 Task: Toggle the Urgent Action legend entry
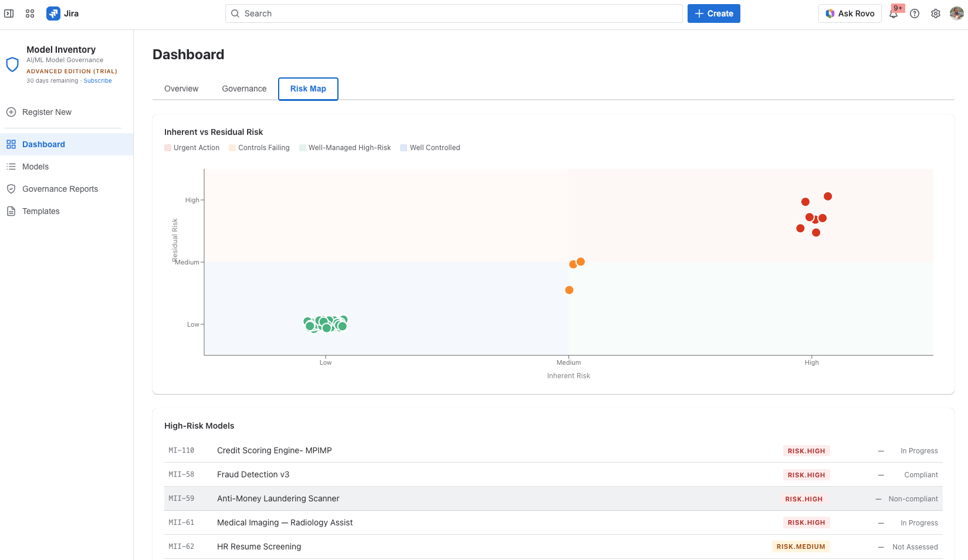[x=192, y=148]
